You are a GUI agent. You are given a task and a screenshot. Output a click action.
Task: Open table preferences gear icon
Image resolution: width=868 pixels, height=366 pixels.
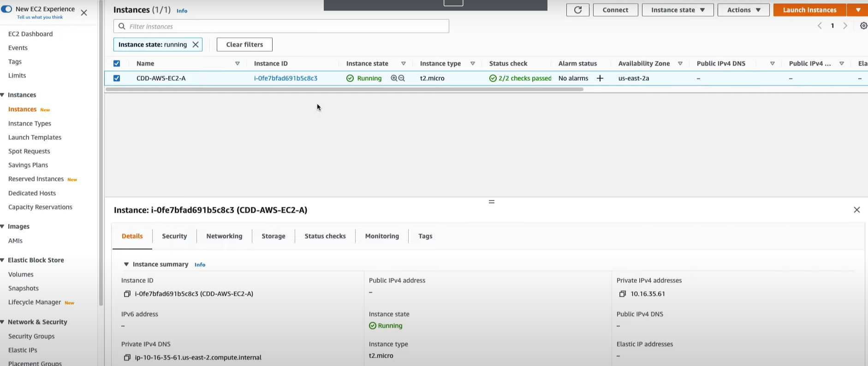[x=863, y=26]
